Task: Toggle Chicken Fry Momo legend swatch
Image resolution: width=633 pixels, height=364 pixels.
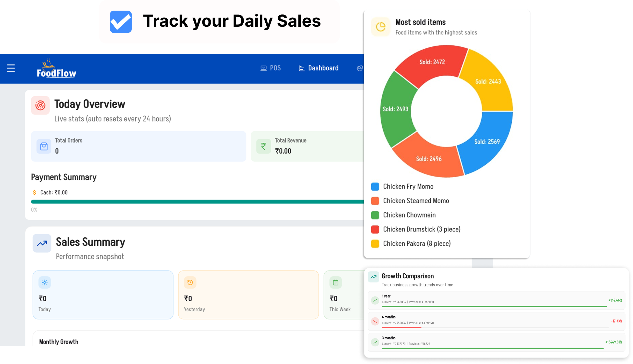Action: pos(375,187)
